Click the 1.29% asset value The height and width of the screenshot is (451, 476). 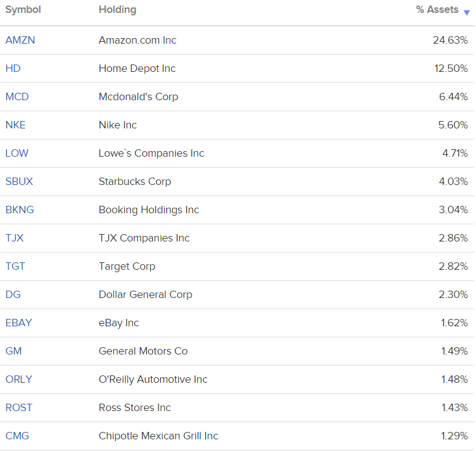coord(455,436)
